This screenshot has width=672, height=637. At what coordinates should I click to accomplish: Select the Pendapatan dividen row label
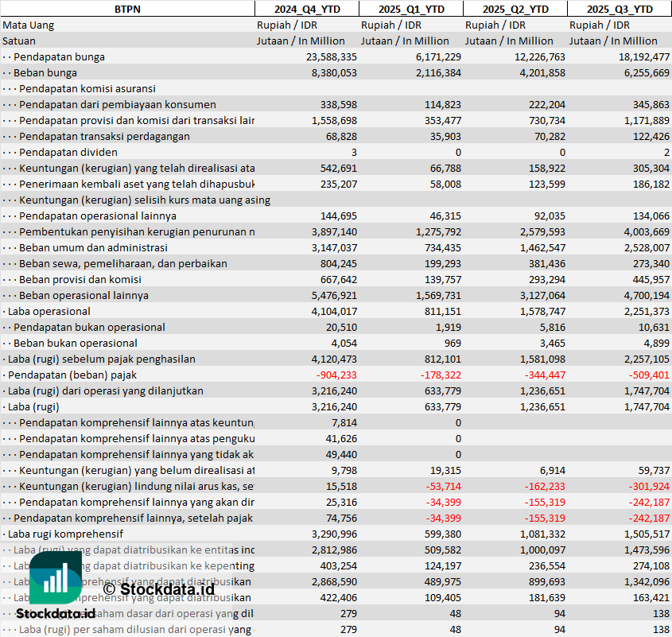pos(68,152)
